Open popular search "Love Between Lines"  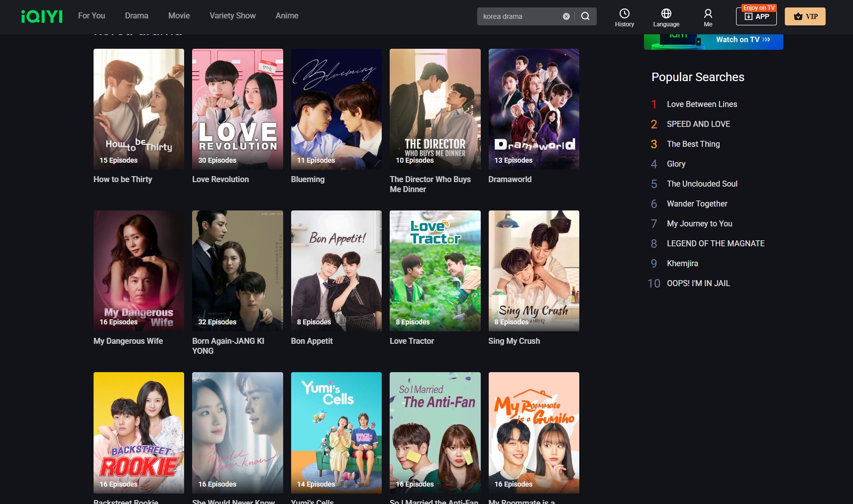coord(701,104)
